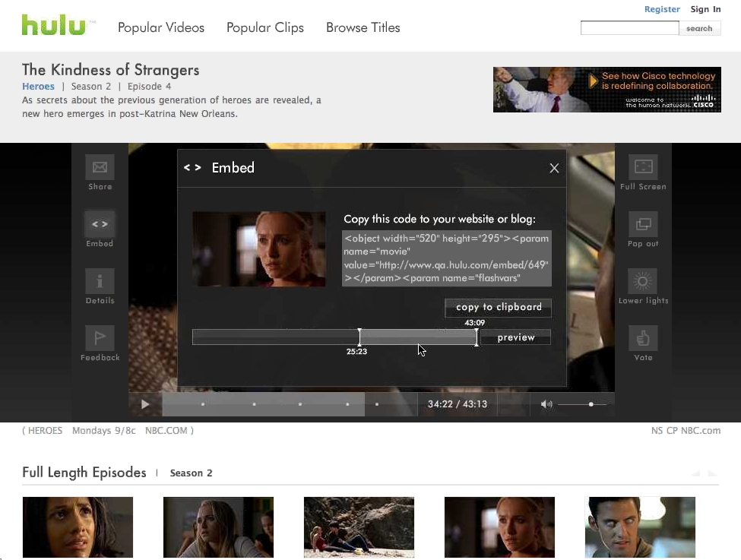Click 'Mondays 9/8c' text
This screenshot has height=560, width=741.
click(x=104, y=431)
